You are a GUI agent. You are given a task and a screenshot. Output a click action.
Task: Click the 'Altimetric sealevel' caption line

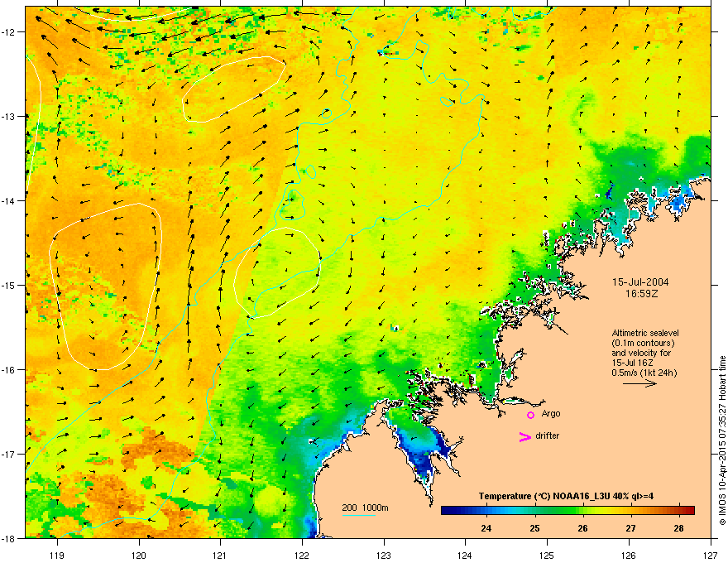click(x=645, y=333)
